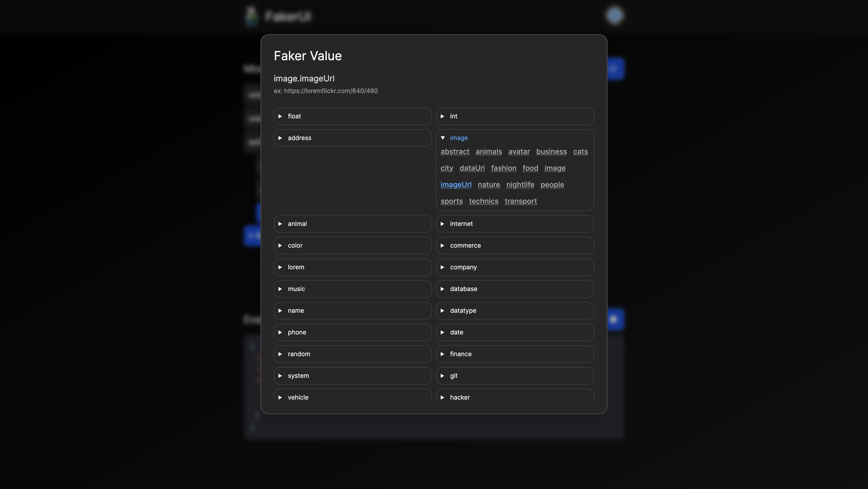Viewport: 868px width, 489px height.
Task: Expand the float category
Action: point(352,116)
